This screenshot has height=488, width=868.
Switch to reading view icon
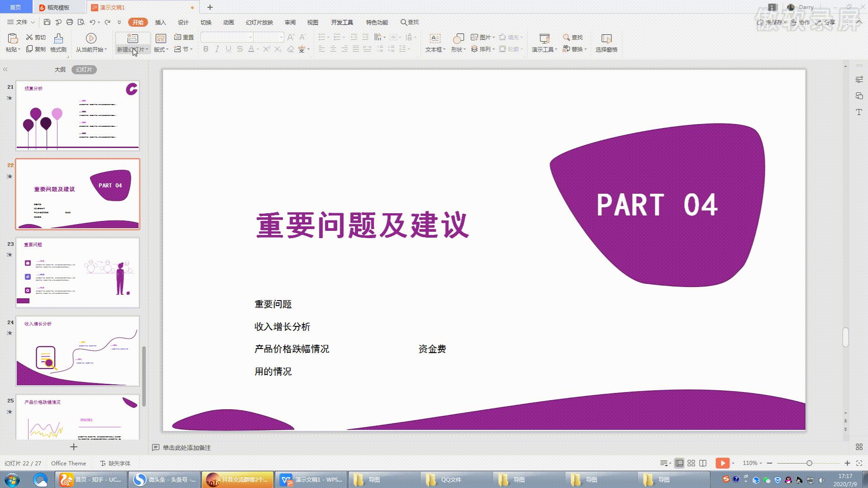[703, 463]
